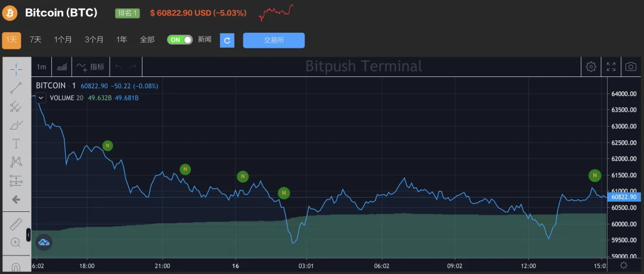Select the pattern drawing tool
644x274 pixels.
pos(16,162)
